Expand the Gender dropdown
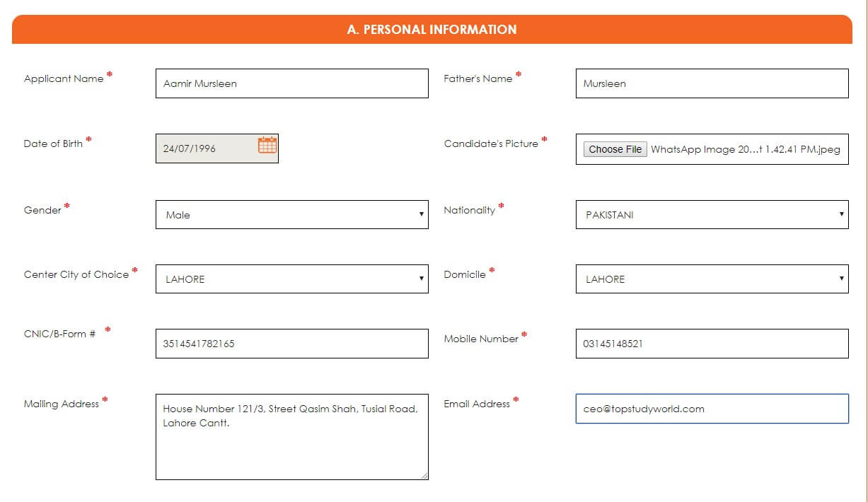868x502 pixels. [x=291, y=215]
